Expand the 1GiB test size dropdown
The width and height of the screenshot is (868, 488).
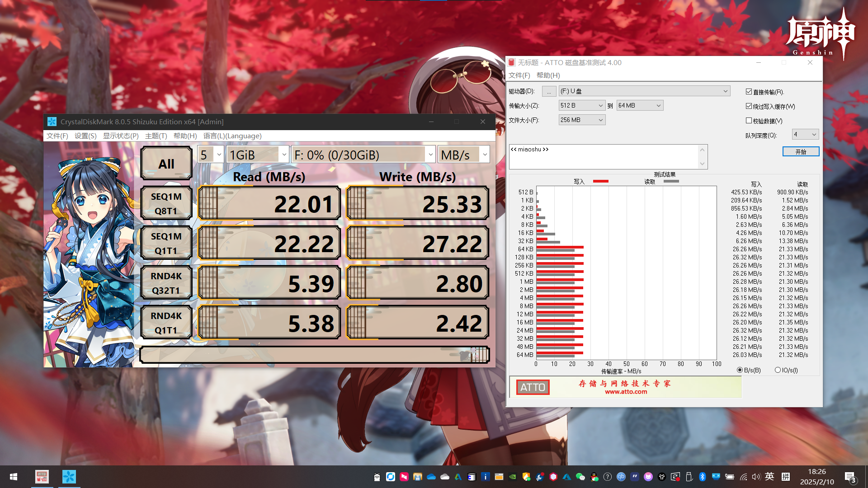click(258, 155)
